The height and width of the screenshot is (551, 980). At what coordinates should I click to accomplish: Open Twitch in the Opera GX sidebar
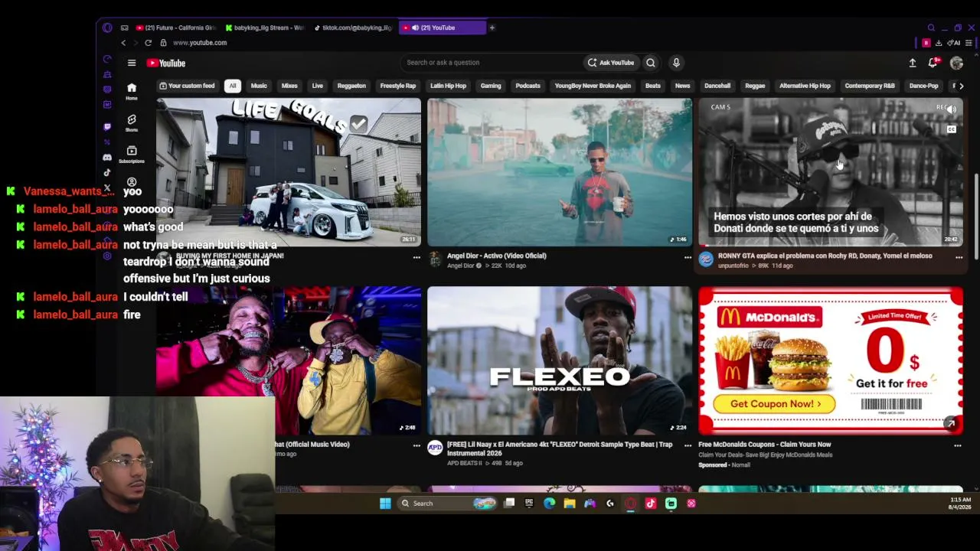107,126
